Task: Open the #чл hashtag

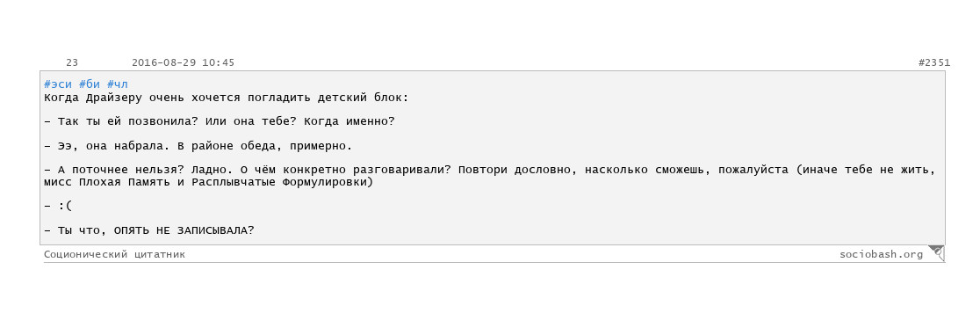Action: coord(118,84)
